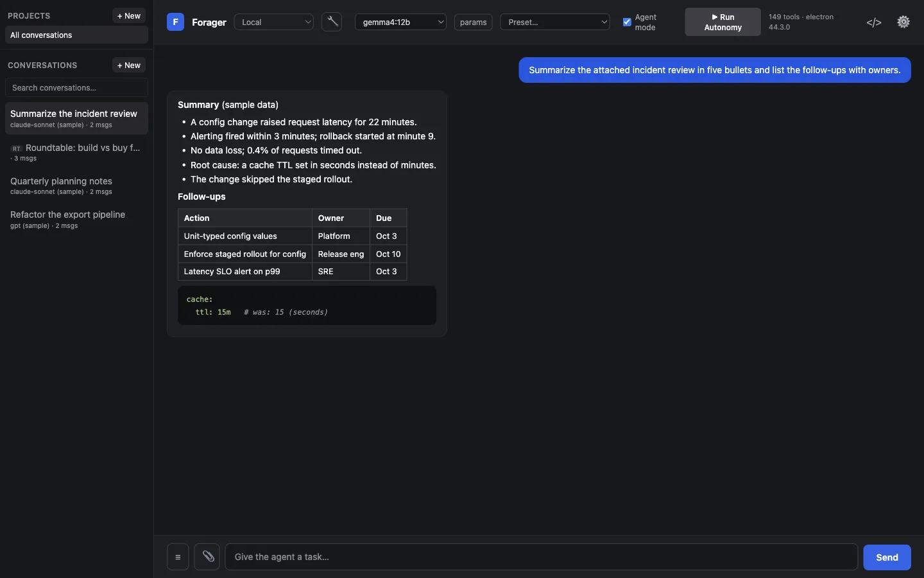Open the Local backend dropdown
Screen dimensions: 924x578
click(x=274, y=22)
